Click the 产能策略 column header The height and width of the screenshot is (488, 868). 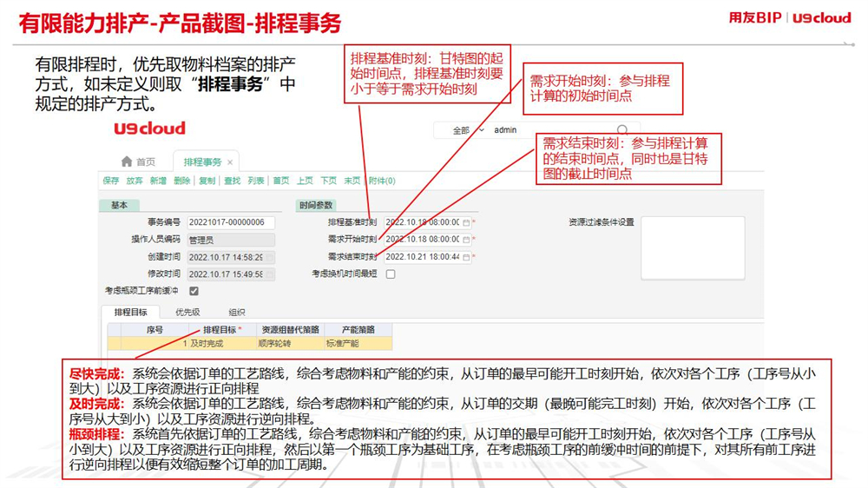point(358,330)
